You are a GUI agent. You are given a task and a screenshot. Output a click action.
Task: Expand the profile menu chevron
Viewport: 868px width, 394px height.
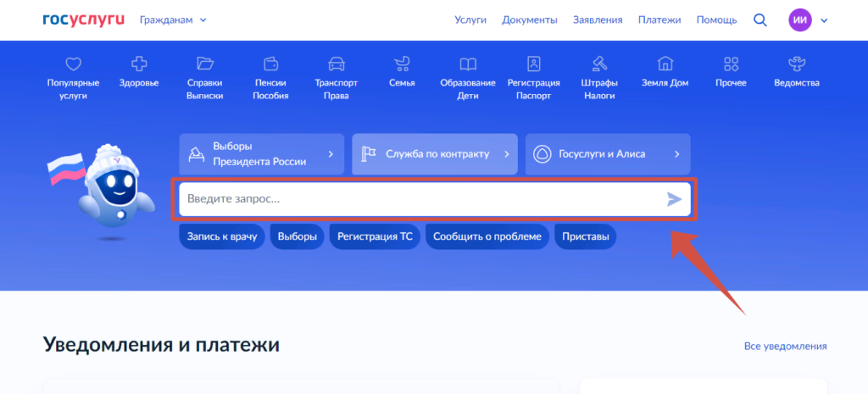tap(824, 20)
